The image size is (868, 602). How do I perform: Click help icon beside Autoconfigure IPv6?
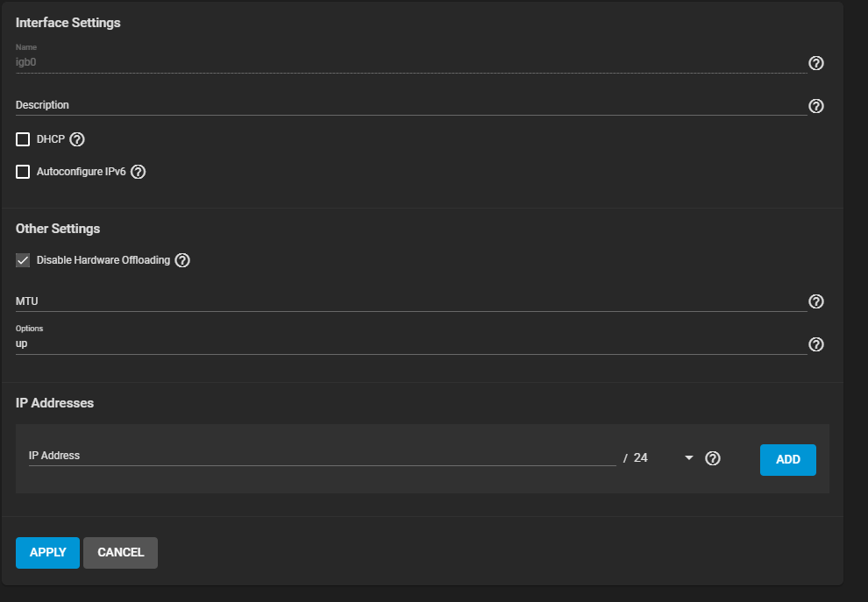[138, 172]
